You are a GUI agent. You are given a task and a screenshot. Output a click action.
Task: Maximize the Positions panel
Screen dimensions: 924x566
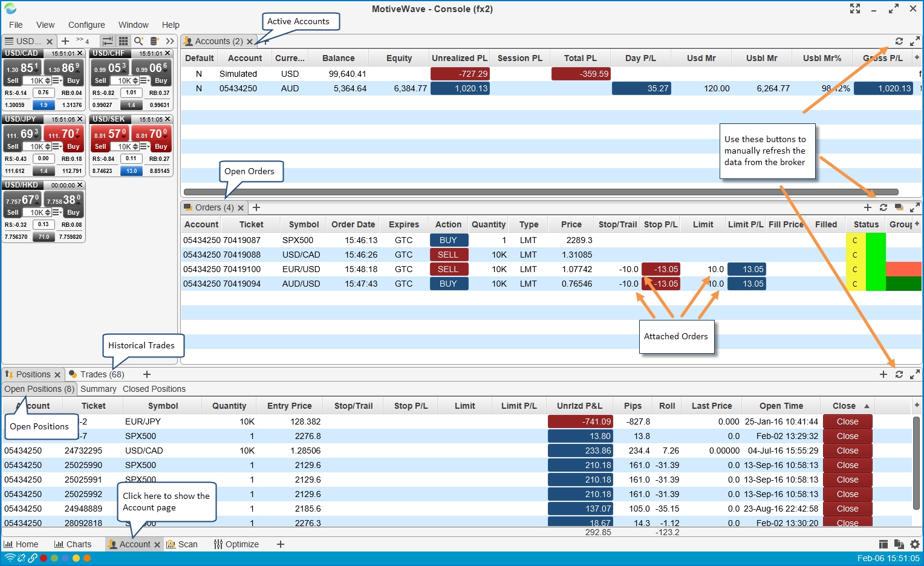click(x=915, y=374)
